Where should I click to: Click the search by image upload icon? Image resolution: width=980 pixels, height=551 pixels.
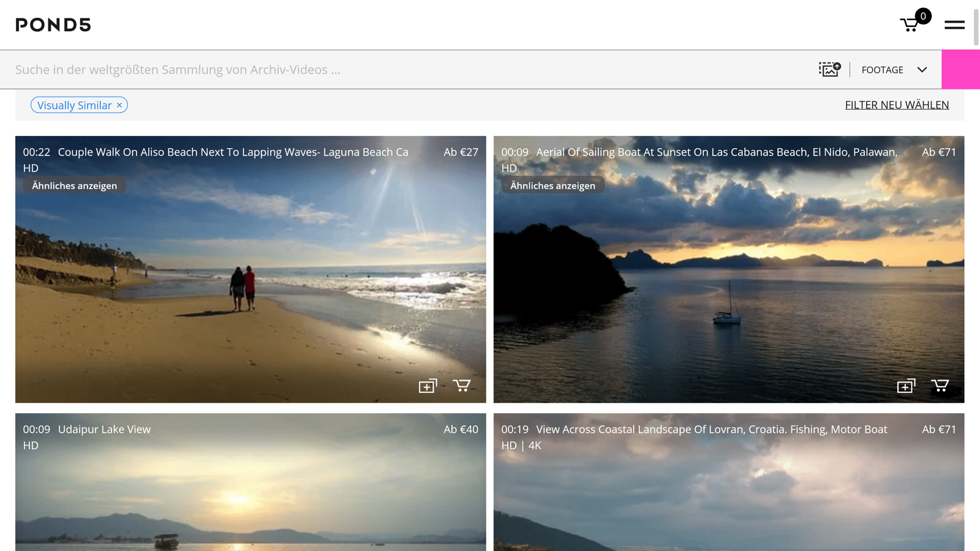[829, 69]
